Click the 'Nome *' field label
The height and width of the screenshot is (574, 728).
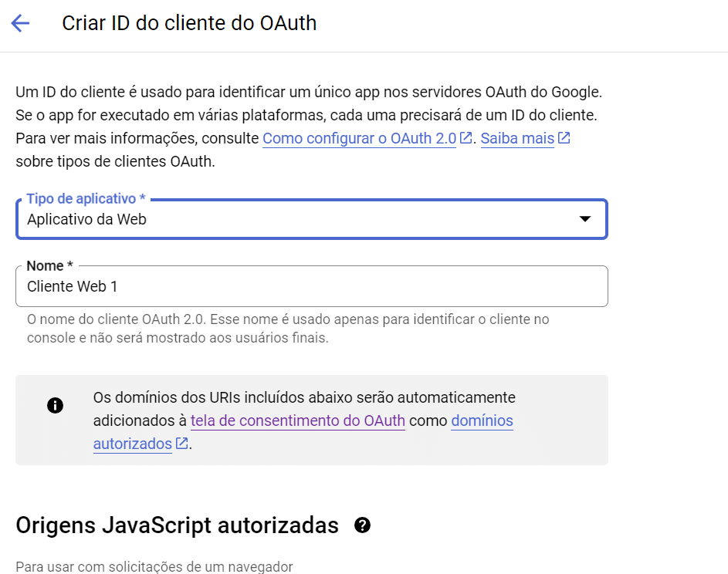(49, 265)
